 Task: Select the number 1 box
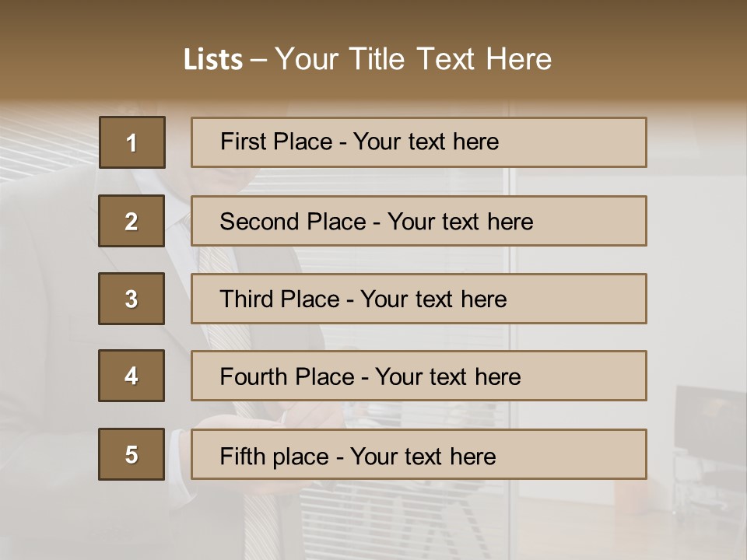point(132,142)
